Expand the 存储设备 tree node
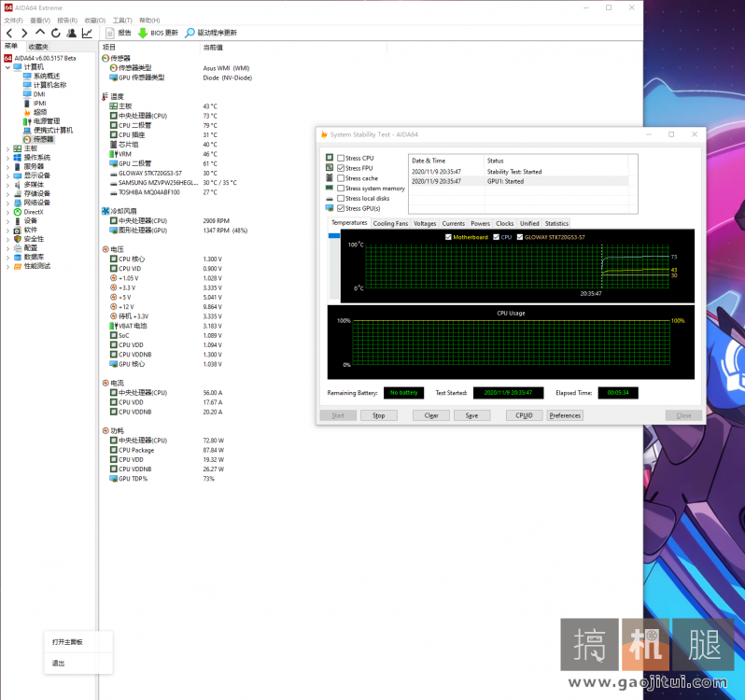 click(7, 194)
